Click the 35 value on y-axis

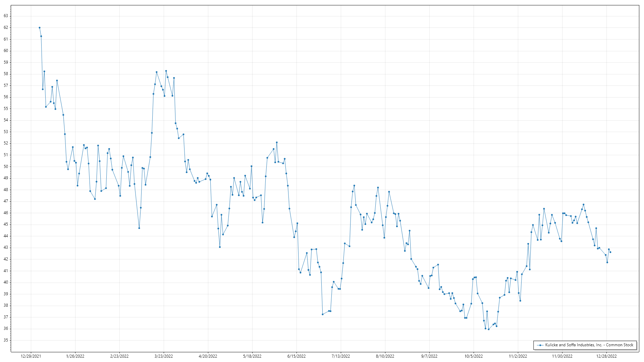(x=6, y=340)
